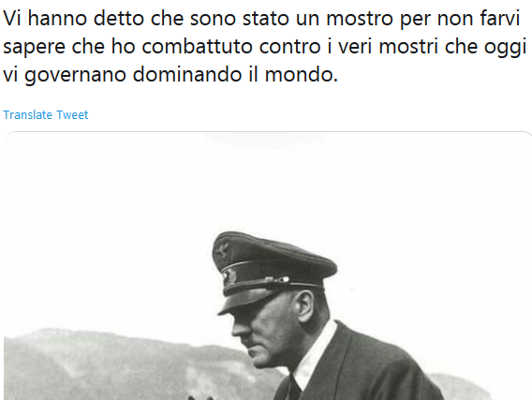
Task: Select the peaked cap in the photo
Action: (x=272, y=270)
